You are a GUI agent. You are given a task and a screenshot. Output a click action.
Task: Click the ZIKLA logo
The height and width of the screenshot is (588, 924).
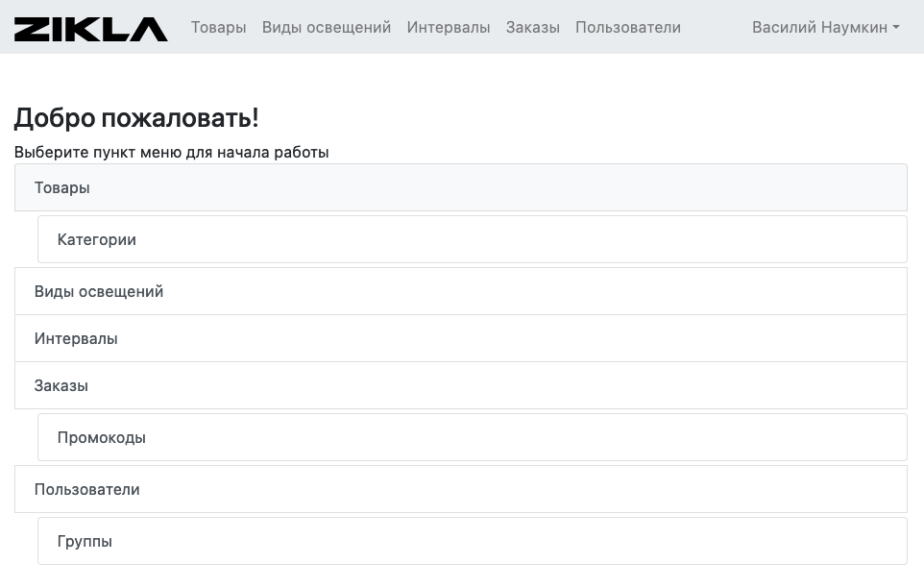[x=90, y=28]
